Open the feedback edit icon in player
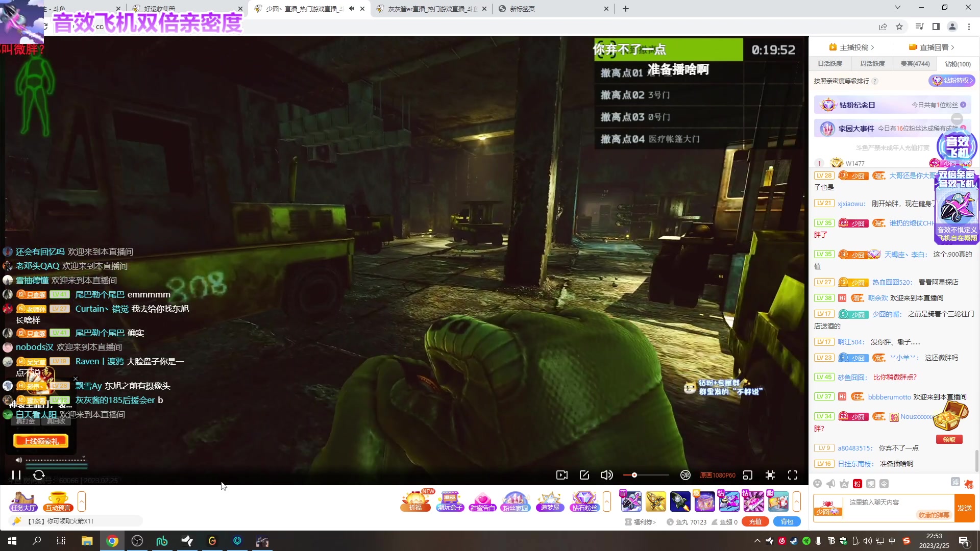The width and height of the screenshot is (980, 551). (584, 475)
